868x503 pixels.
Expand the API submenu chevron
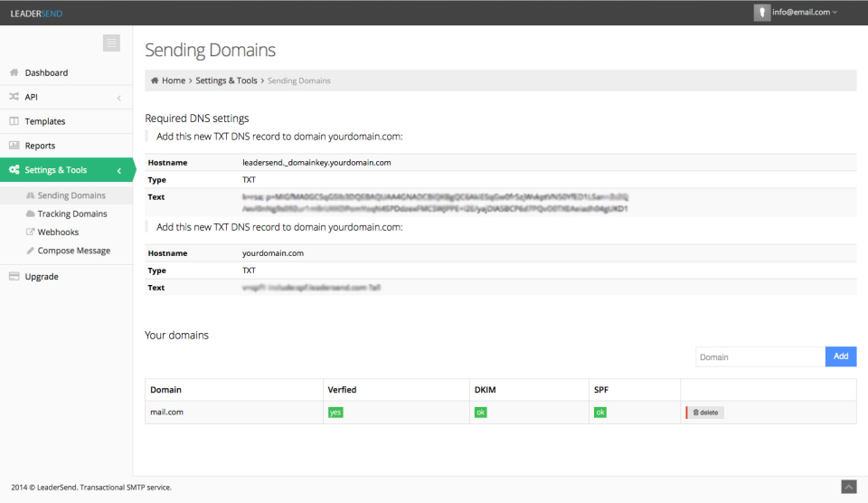119,98
